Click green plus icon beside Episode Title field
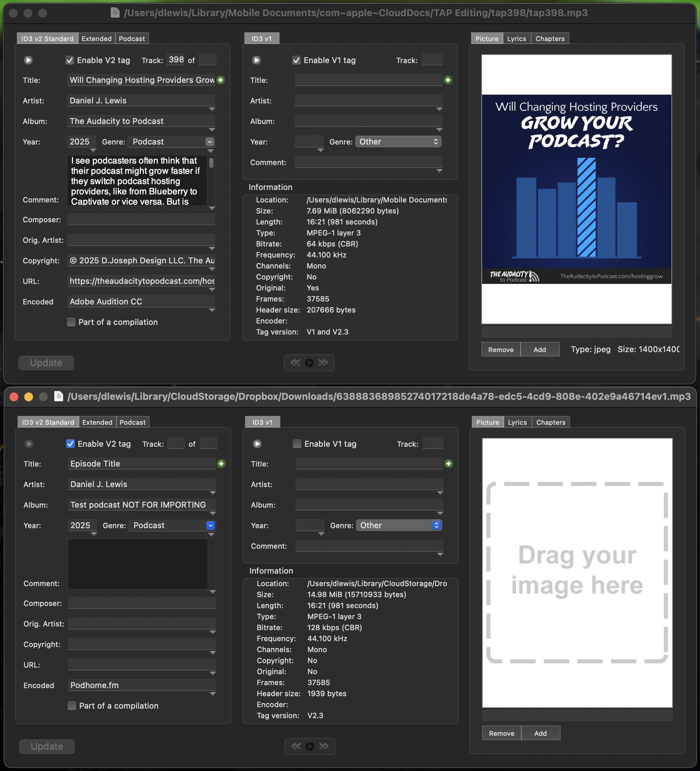 [222, 464]
